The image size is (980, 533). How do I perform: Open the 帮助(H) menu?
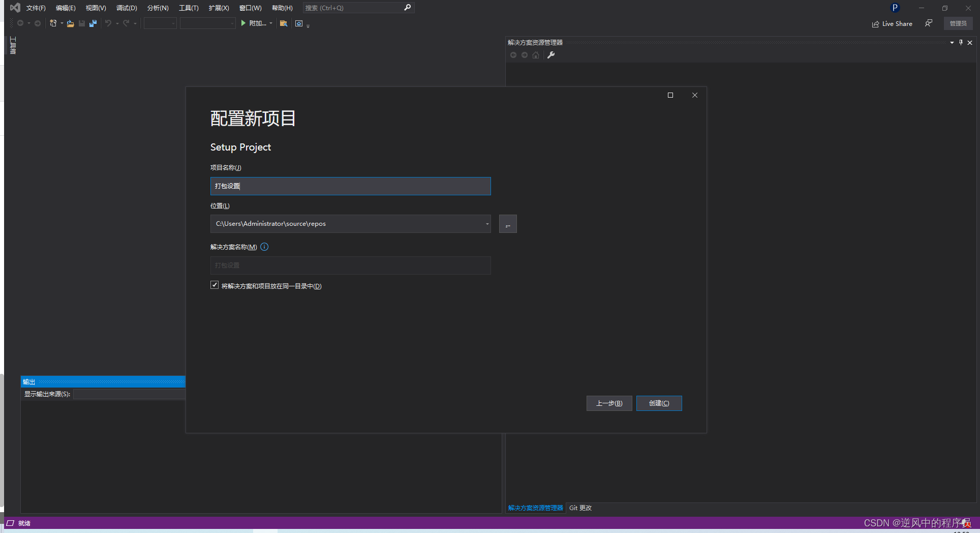tap(282, 8)
